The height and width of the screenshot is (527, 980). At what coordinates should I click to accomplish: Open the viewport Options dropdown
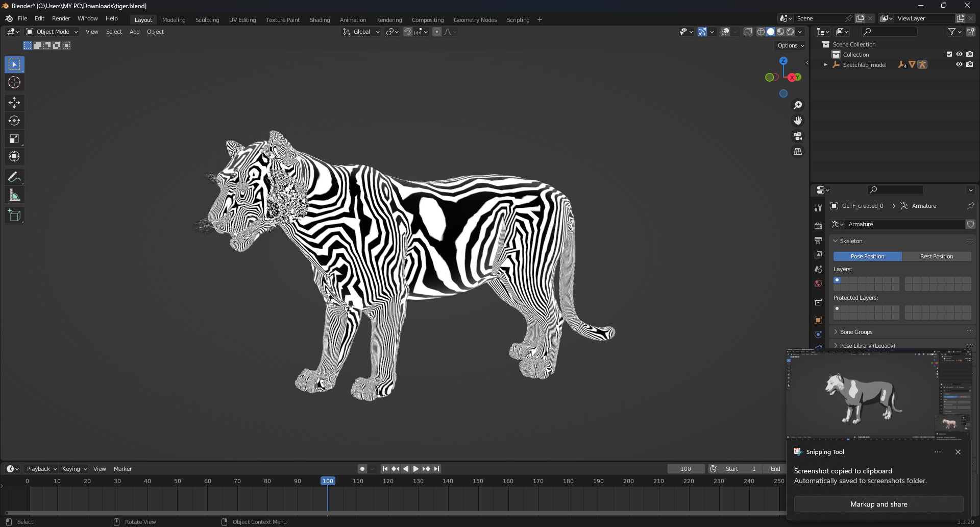790,45
